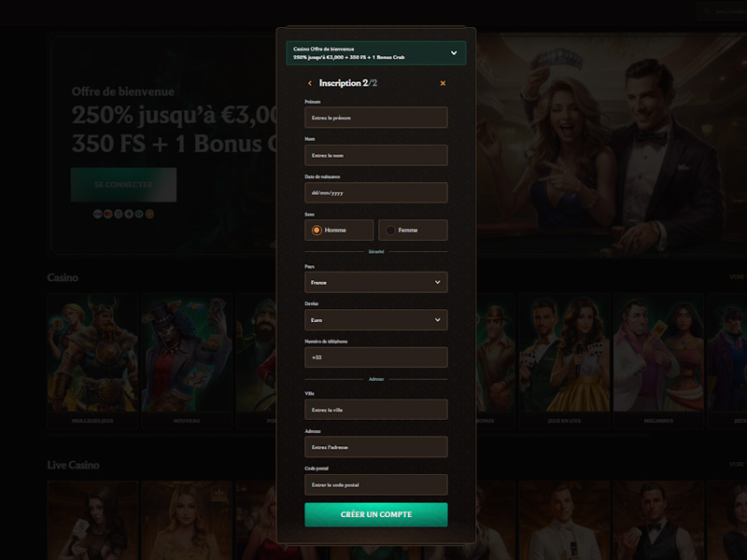The width and height of the screenshot is (747, 560).
Task: Open the Devise dropdown showing Euro
Action: (375, 320)
